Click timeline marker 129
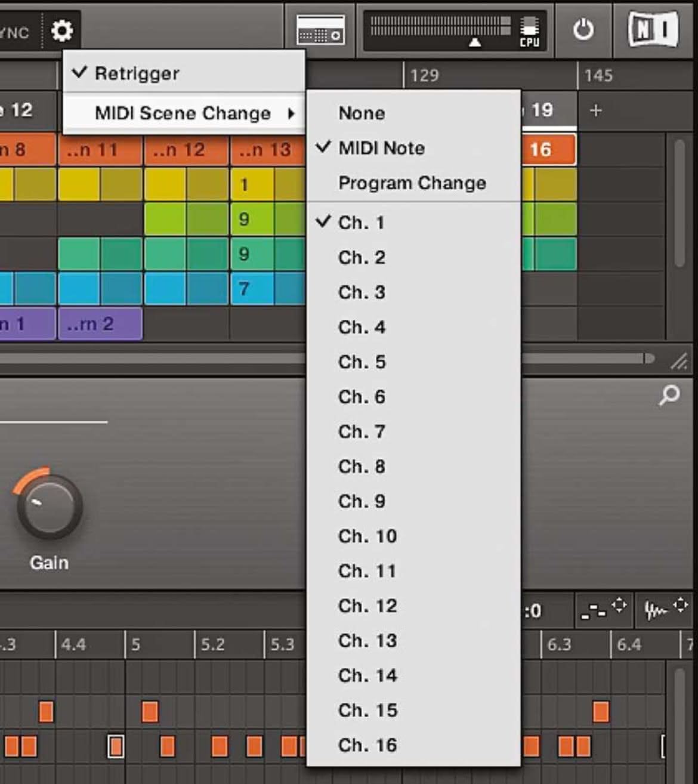This screenshot has height=784, width=698. pyautogui.click(x=424, y=75)
